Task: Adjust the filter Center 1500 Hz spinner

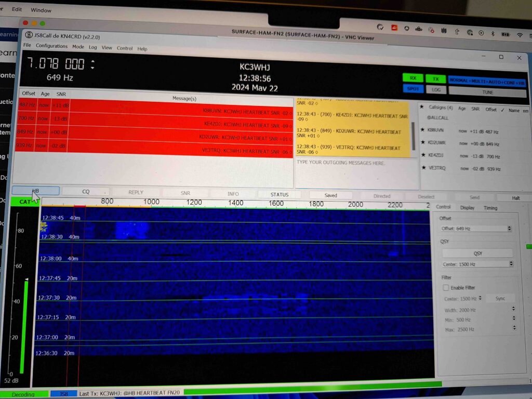Action: click(x=480, y=298)
